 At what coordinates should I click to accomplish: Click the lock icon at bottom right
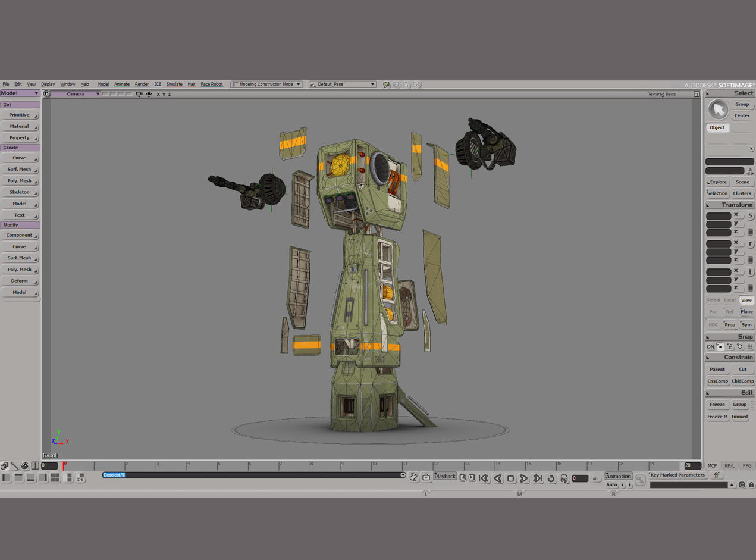point(751,485)
